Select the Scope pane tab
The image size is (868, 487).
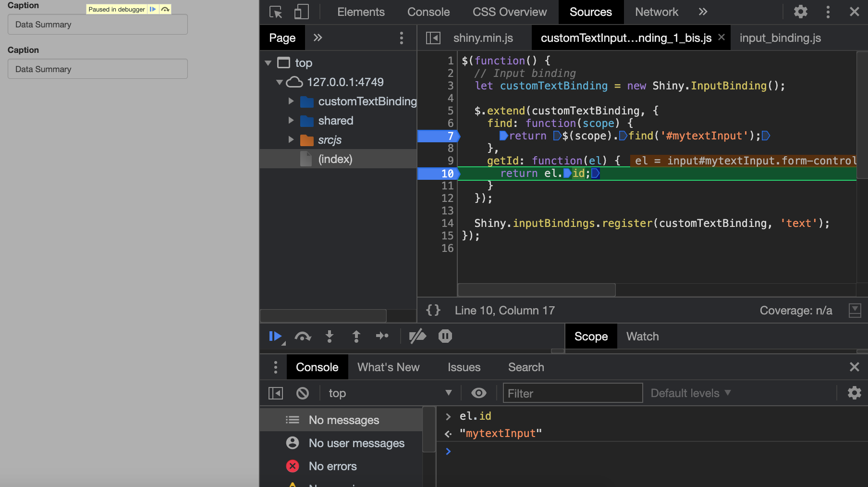591,336
